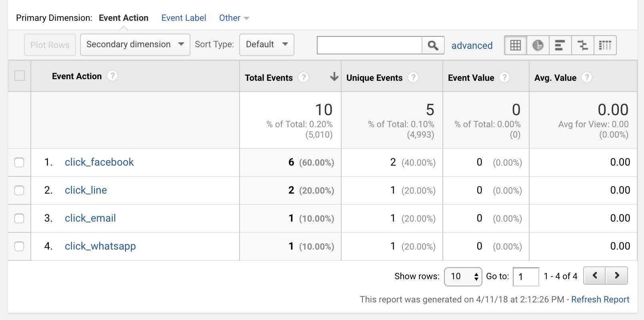Click the Refresh Report link

point(600,300)
